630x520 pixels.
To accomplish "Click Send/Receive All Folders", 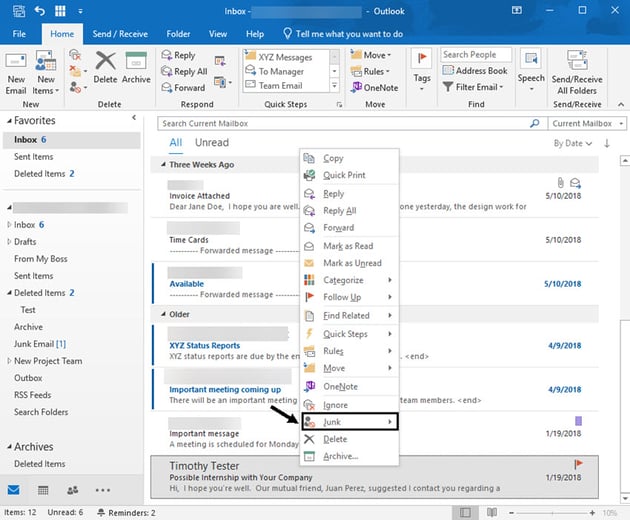I will pyautogui.click(x=577, y=73).
